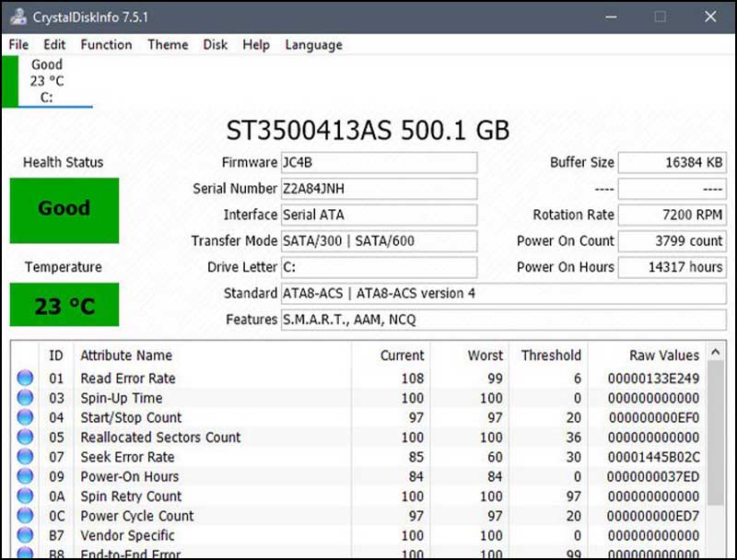Screen dimensions: 737x560
Task: Click the green 23 °C temperature button
Action: [x=64, y=305]
